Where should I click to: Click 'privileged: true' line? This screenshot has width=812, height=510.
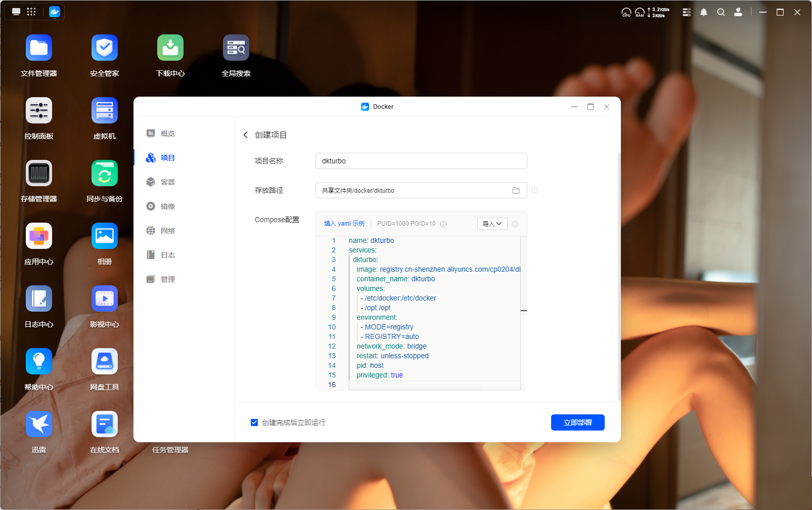[x=380, y=375]
